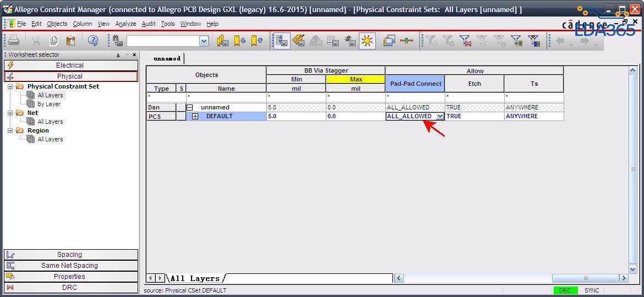Select All Layers under Physical Constraint Set
The image size is (644, 297).
(x=50, y=95)
